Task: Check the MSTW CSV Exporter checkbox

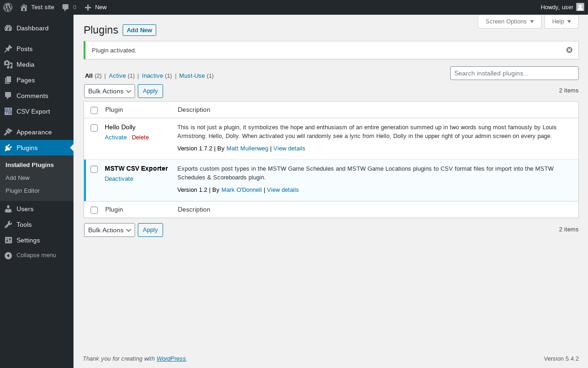Action: click(94, 169)
